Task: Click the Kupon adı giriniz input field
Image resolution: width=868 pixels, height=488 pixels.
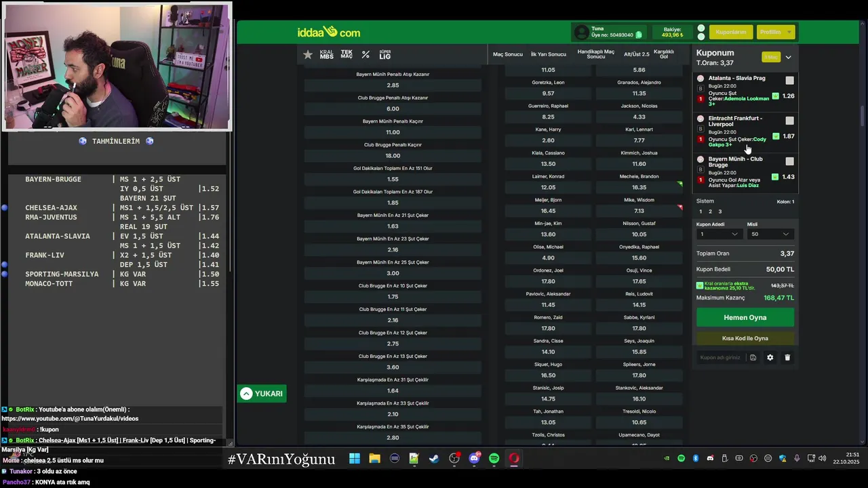Action: (720, 357)
